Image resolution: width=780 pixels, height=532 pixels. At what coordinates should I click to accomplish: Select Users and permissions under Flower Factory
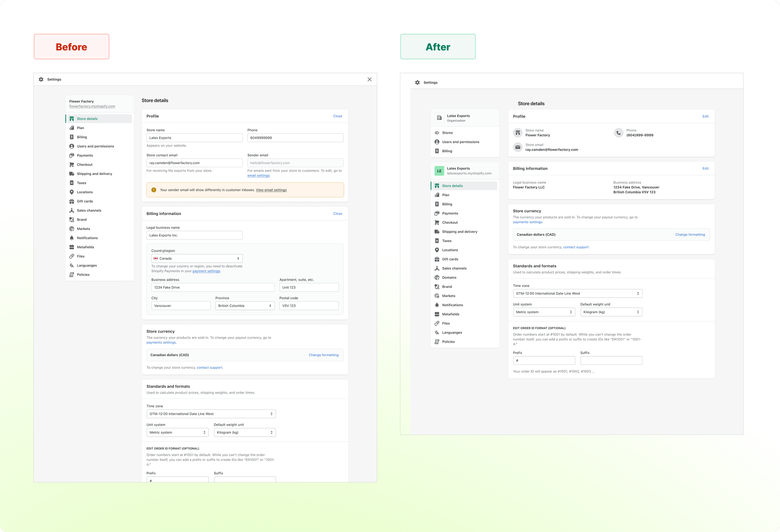tap(95, 146)
